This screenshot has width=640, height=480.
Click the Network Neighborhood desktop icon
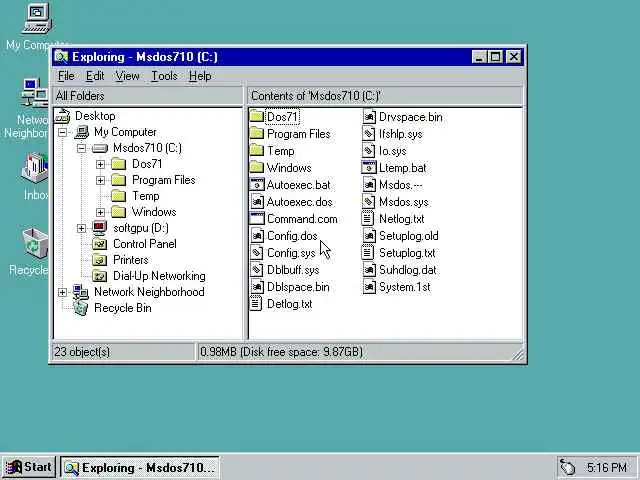click(34, 93)
